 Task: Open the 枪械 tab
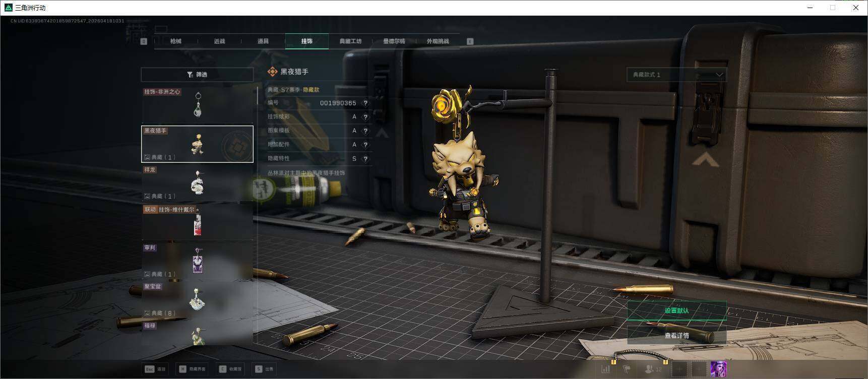click(x=175, y=41)
